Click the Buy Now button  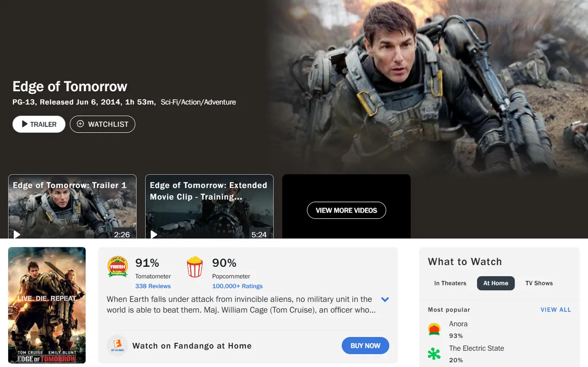pyautogui.click(x=365, y=346)
